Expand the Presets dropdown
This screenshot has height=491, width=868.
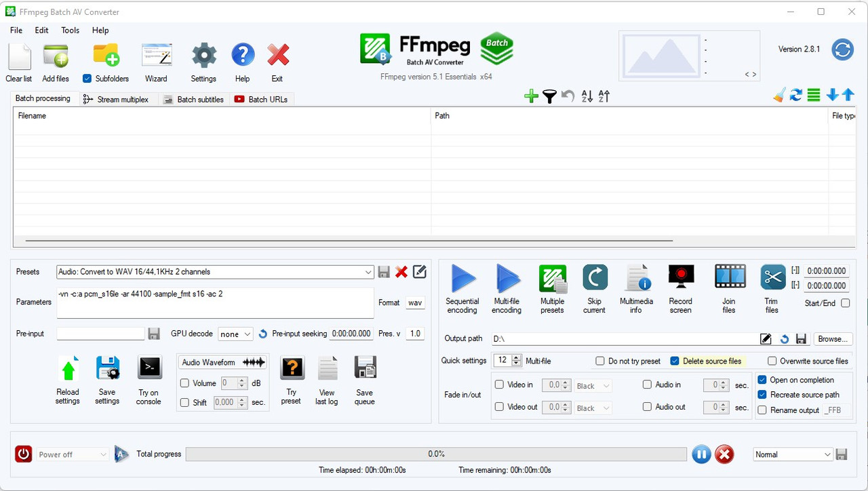point(368,272)
